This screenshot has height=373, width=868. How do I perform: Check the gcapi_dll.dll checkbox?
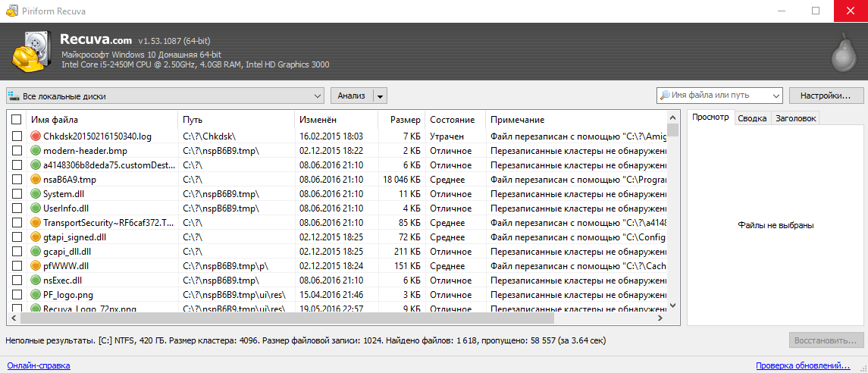[x=17, y=251]
